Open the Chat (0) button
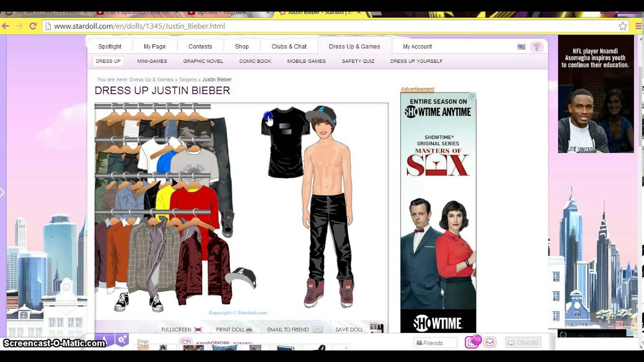 pos(523,343)
